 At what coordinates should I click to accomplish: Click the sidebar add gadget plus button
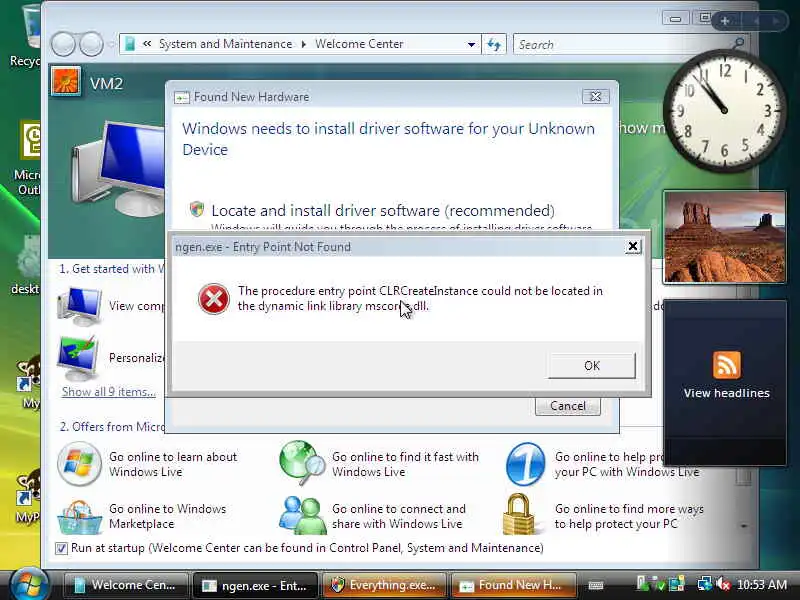[725, 21]
